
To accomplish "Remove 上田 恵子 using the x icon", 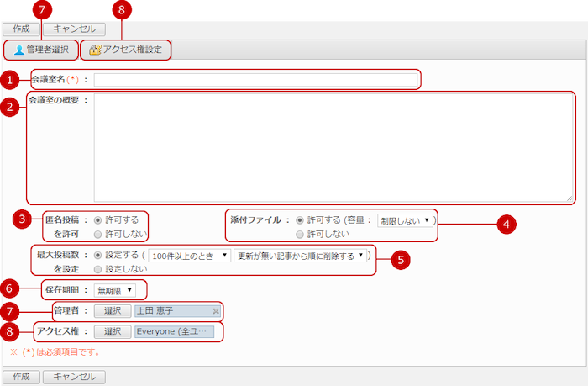I will click(216, 311).
